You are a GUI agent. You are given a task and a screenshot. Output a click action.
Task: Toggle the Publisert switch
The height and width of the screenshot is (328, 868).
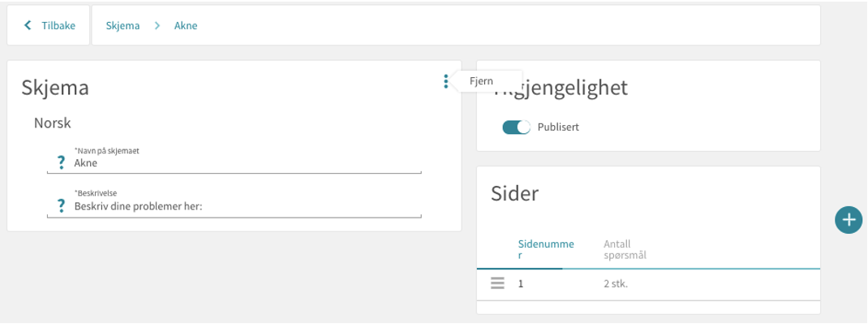[516, 127]
